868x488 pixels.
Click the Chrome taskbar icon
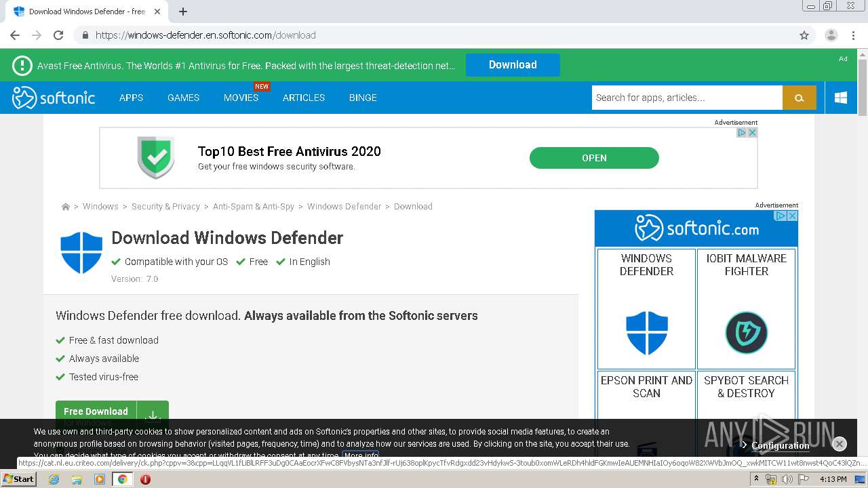pyautogui.click(x=122, y=479)
